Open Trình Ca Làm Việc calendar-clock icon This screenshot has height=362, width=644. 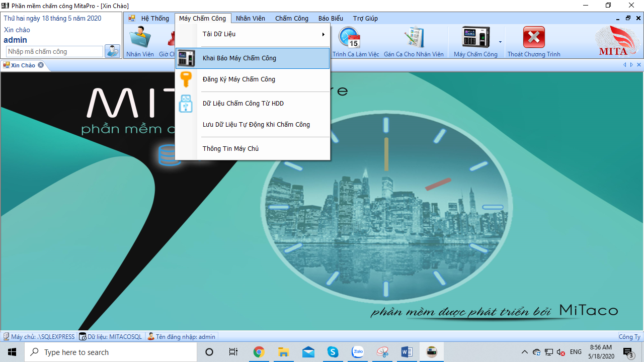pos(356,42)
